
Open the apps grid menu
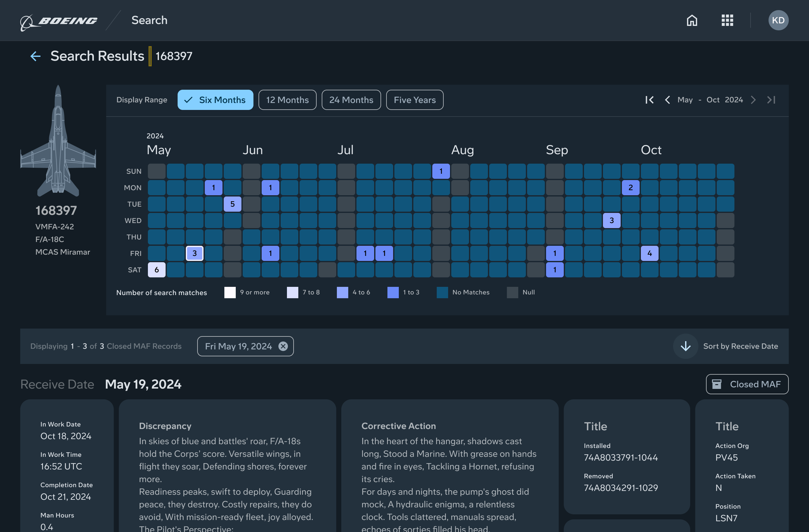coord(727,21)
